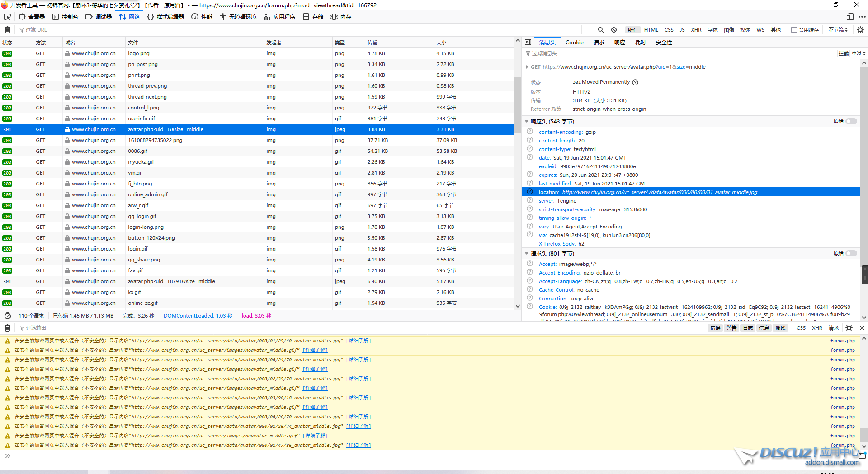Click the filter URL input field
This screenshot has height=474, width=868.
(x=298, y=30)
